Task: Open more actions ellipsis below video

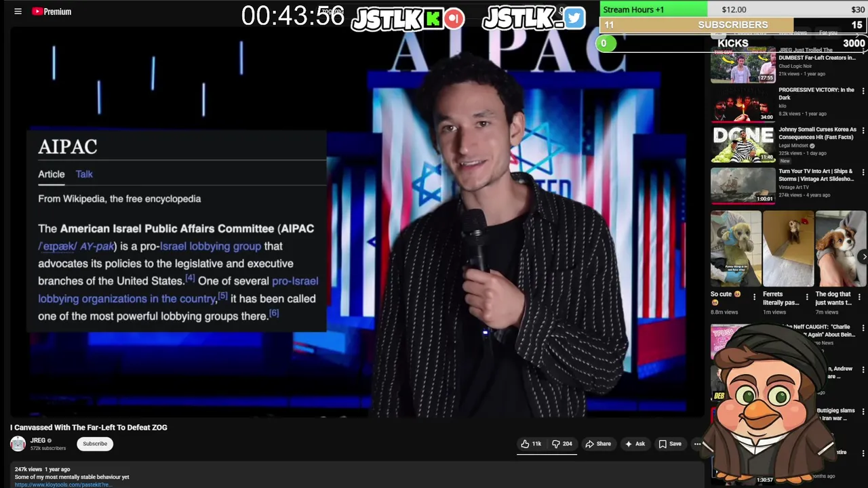Action: click(x=697, y=444)
